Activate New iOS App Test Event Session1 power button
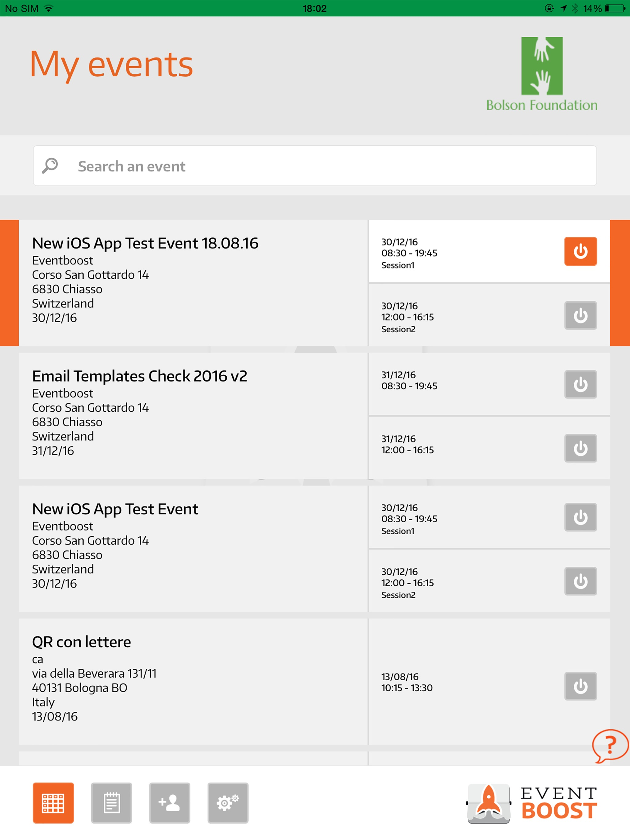 [x=580, y=517]
